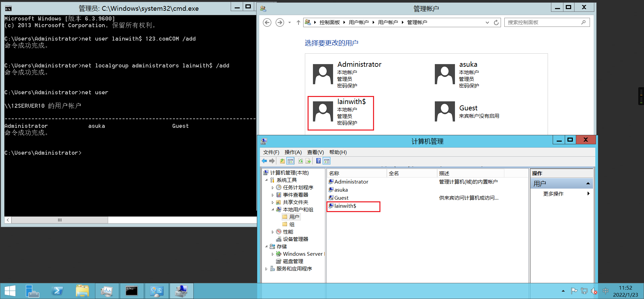The width and height of the screenshot is (644, 299).
Task: Toggle show/hide console tree icon
Action: click(x=290, y=161)
